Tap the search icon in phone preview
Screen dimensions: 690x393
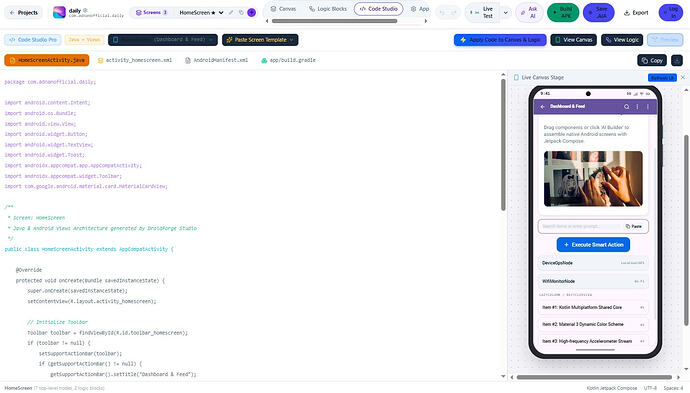pyautogui.click(x=626, y=107)
